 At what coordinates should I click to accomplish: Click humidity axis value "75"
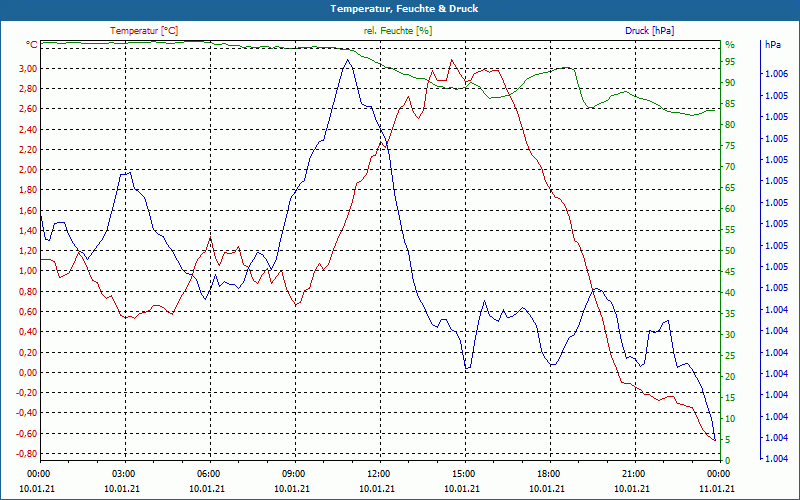tap(730, 146)
